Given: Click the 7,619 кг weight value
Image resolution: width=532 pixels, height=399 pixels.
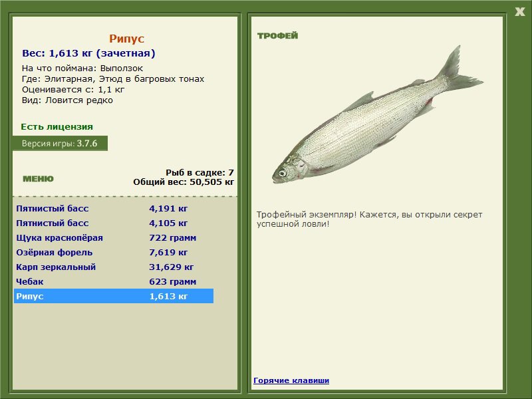Looking at the screenshot, I should pos(168,253).
